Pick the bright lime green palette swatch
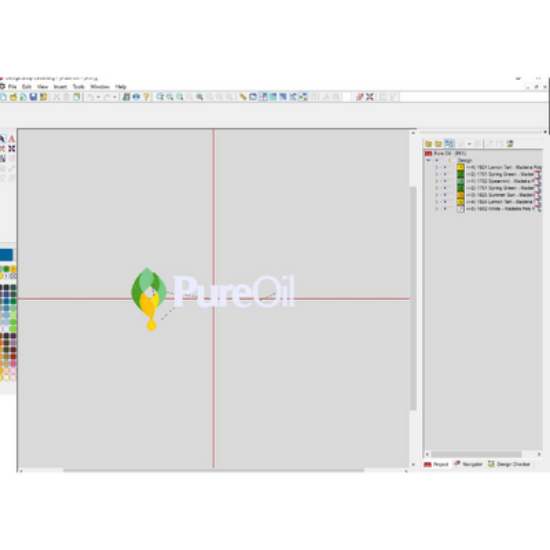The image size is (550, 550). [x=13, y=329]
